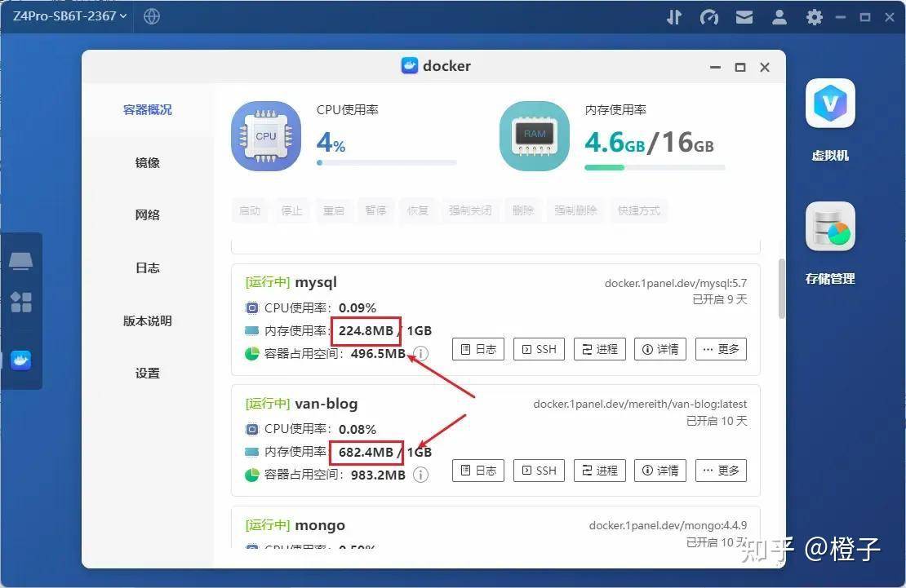Click mysql CPU usage icon
Viewport: 906px width, 588px height.
252,307
